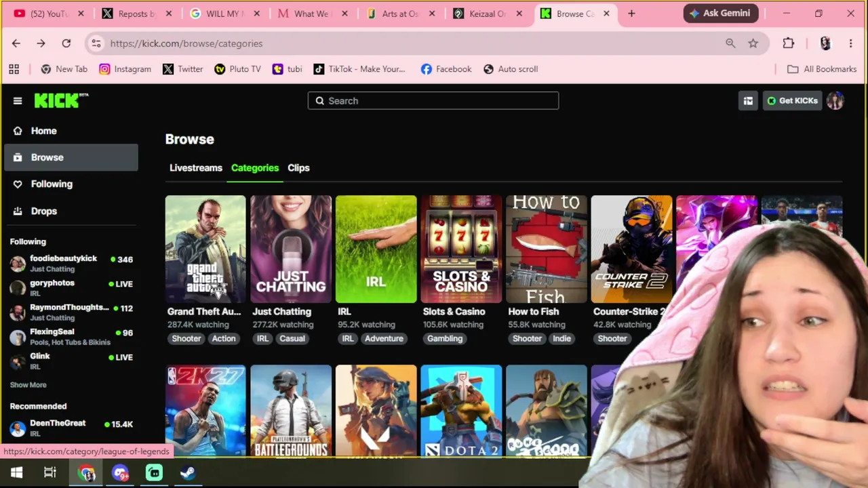The width and height of the screenshot is (868, 488).
Task: Open the New Tab bookmark
Action: tap(64, 69)
